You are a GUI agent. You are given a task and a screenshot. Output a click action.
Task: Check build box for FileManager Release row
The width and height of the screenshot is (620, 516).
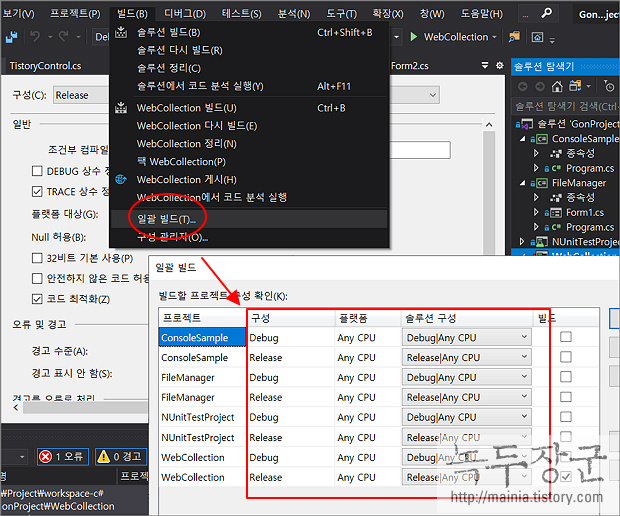566,397
